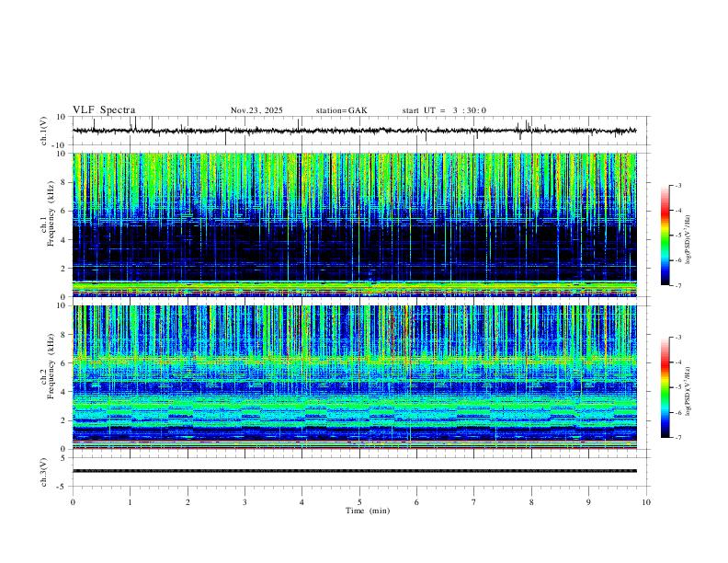Click the 'start UT = 3 :30: 0' text
Image resolution: width=728 pixels, height=563 pixels.
tap(444, 110)
